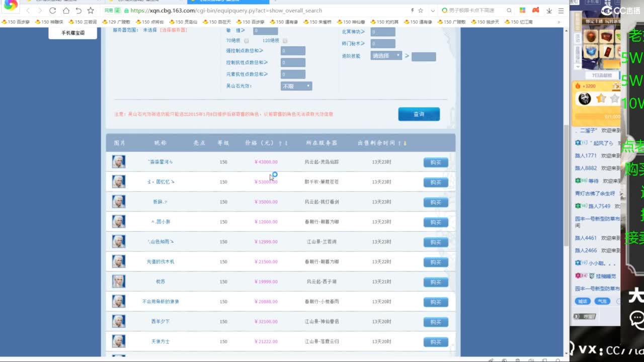Sort by remaining time descending arrow

(x=405, y=143)
